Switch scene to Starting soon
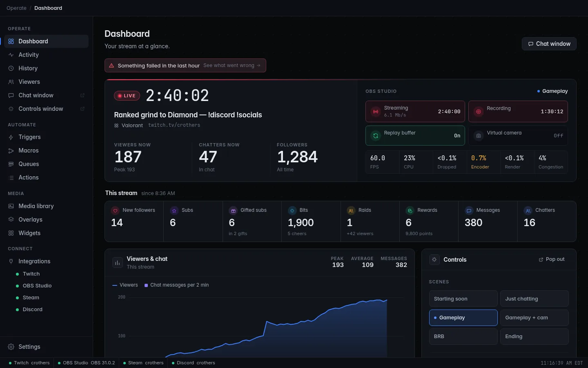Screen dimensions: 588x368 (x=463, y=298)
